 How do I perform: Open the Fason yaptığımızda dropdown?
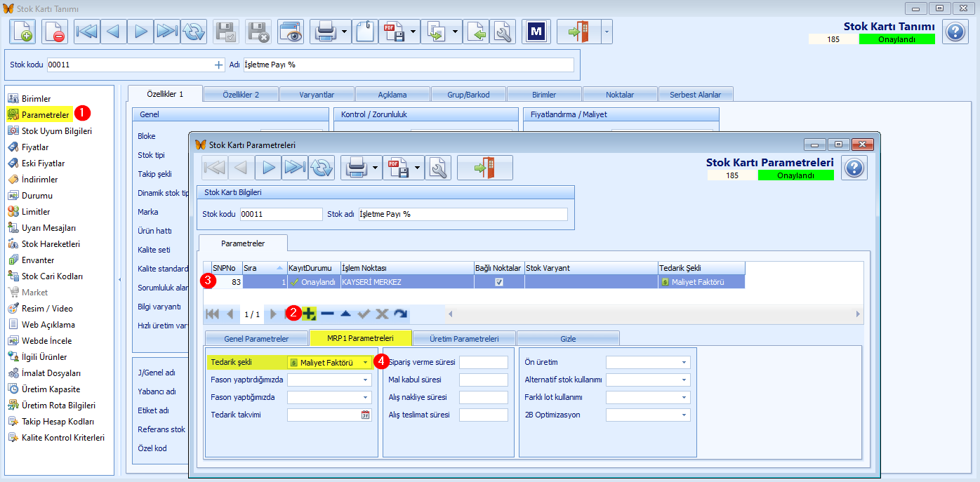pos(366,397)
